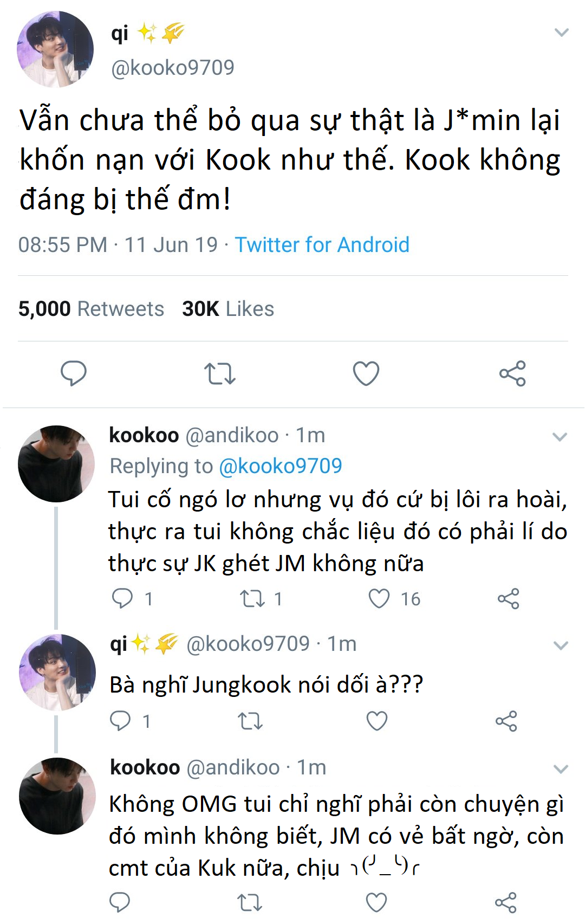The height and width of the screenshot is (924, 585).
Task: Share the first kookoo reply
Action: pyautogui.click(x=508, y=598)
